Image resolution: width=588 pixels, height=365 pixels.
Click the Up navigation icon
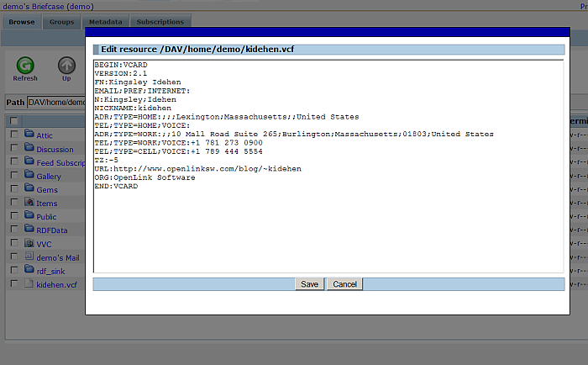(66, 66)
